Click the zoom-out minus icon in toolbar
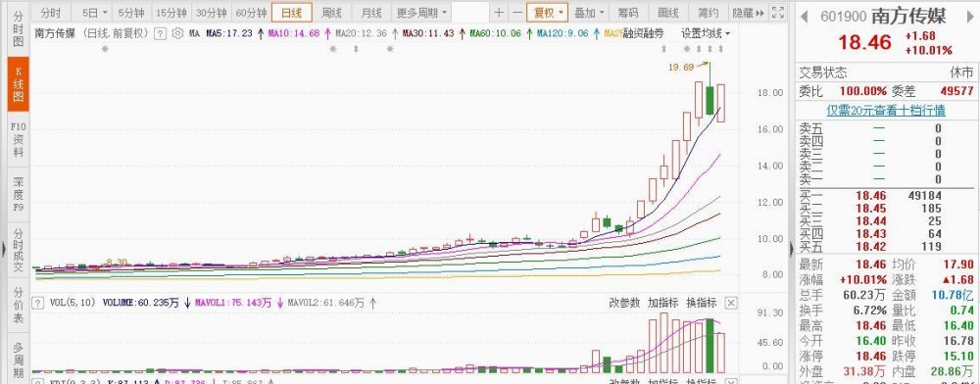 516,13
